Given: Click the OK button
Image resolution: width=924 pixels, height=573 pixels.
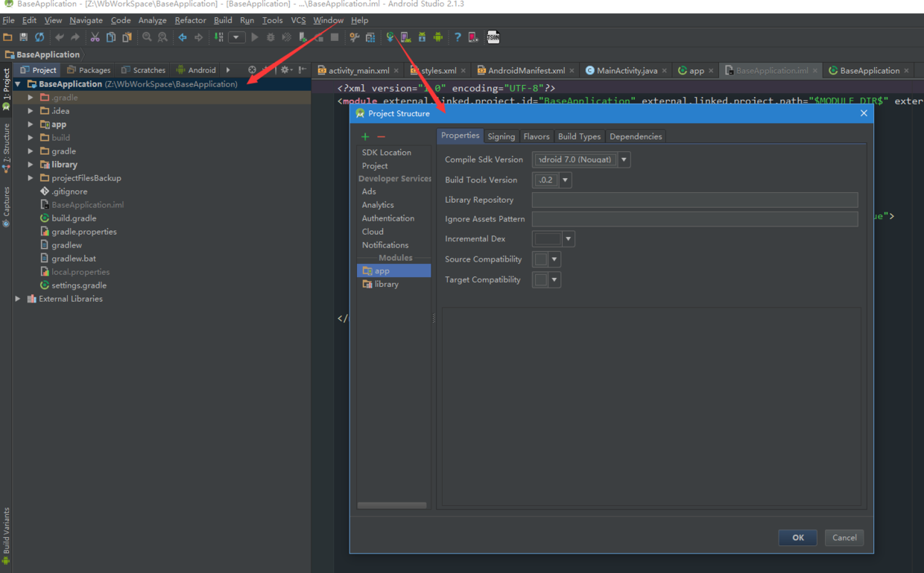Looking at the screenshot, I should tap(797, 537).
